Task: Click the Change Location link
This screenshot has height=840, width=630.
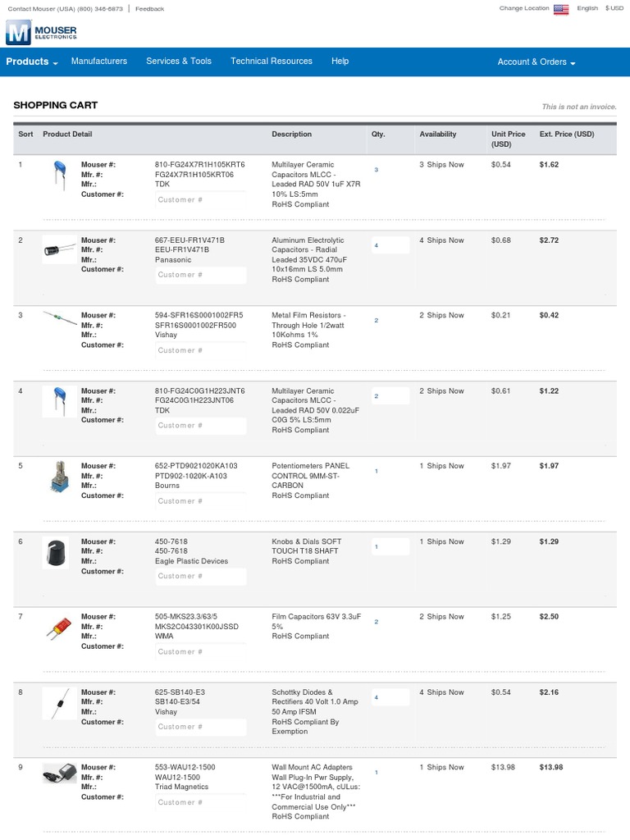Action: [x=524, y=8]
